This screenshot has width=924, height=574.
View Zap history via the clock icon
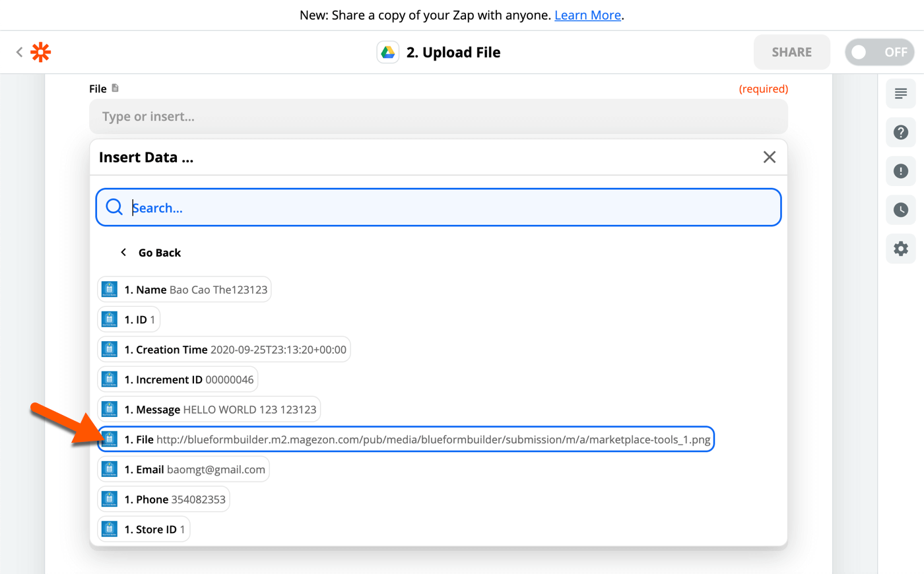click(x=900, y=210)
